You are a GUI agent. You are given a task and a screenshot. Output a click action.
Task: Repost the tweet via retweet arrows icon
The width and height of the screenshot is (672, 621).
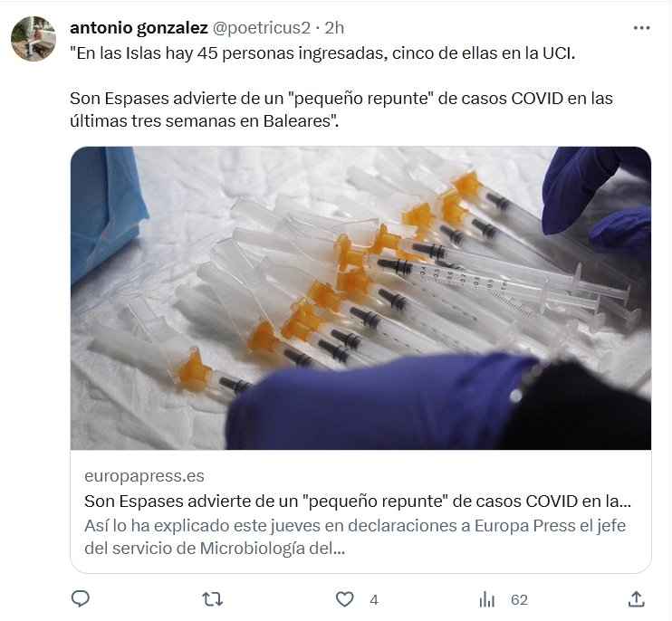(213, 599)
